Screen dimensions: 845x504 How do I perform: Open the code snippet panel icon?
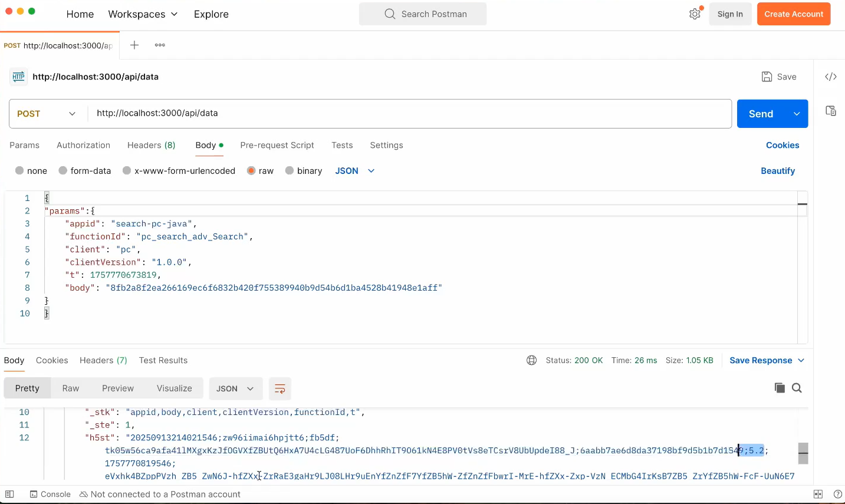[831, 77]
